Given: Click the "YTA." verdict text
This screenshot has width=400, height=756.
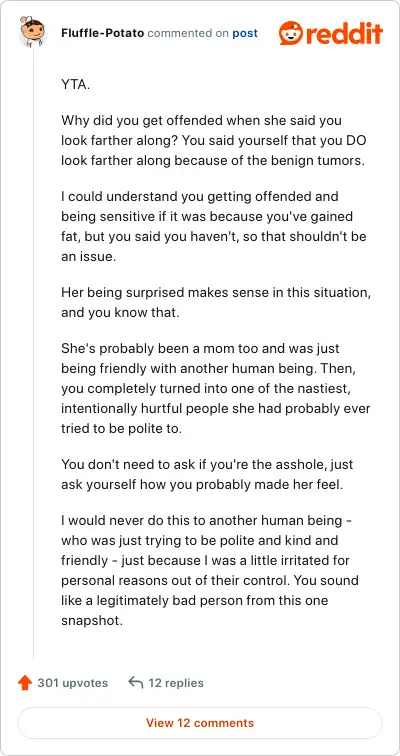Looking at the screenshot, I should coord(75,85).
